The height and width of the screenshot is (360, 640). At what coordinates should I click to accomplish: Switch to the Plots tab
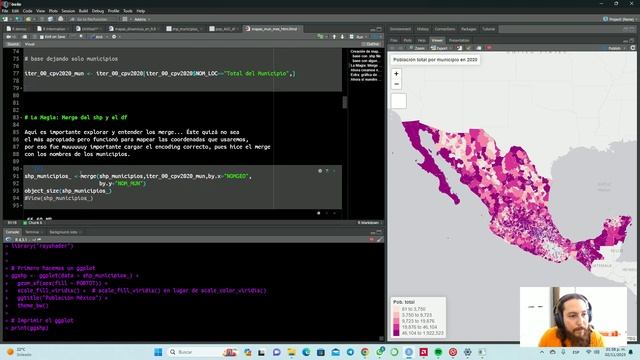coord(407,40)
